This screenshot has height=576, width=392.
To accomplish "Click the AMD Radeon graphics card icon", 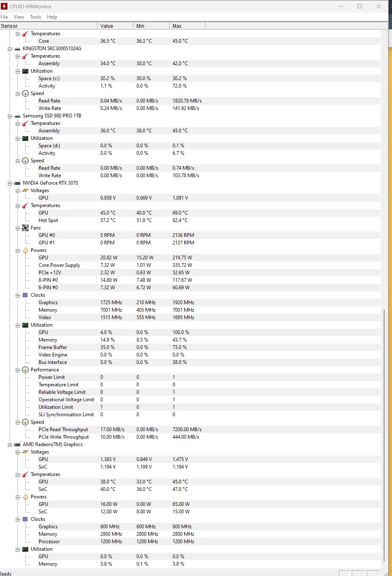I will [x=17, y=444].
